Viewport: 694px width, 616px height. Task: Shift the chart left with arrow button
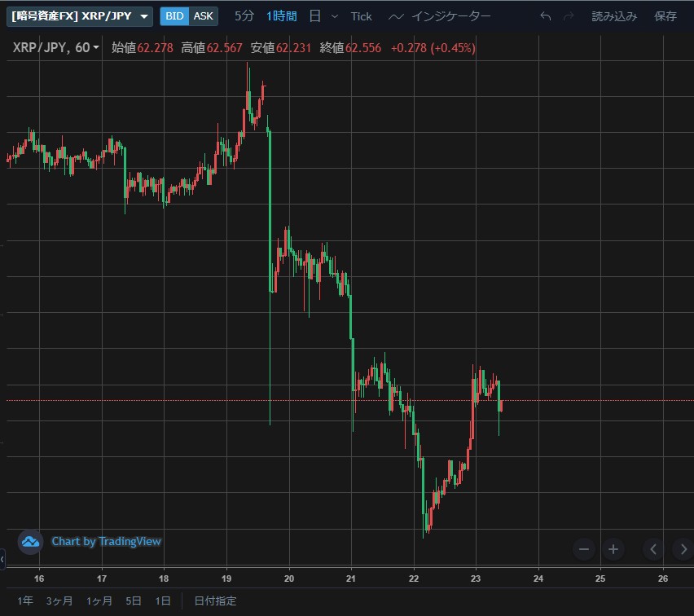[x=653, y=549]
